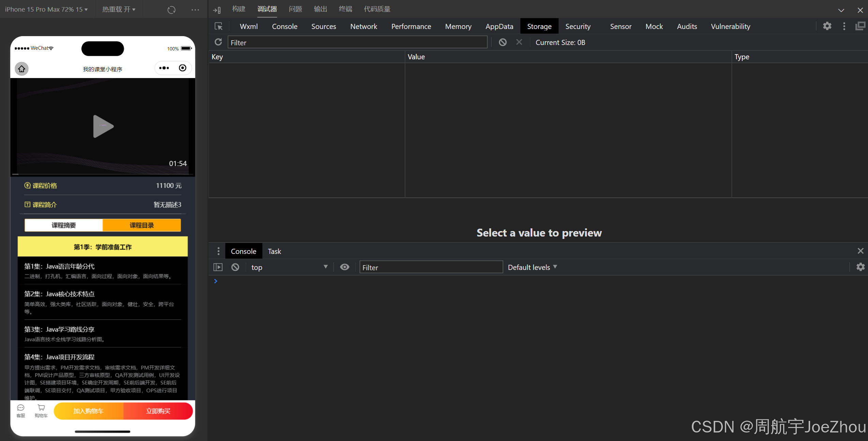Screen dimensions: 868x441
Task: Refresh the Storage panel list
Action: coord(218,42)
